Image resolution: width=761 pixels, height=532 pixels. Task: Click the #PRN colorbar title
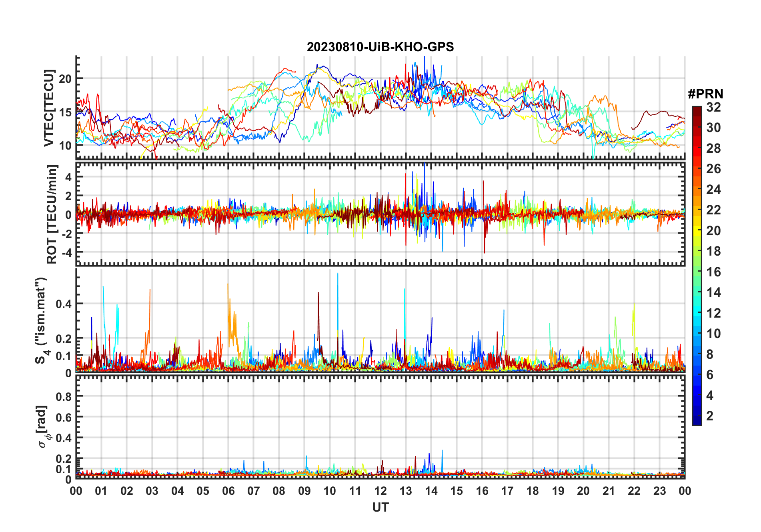coord(705,94)
